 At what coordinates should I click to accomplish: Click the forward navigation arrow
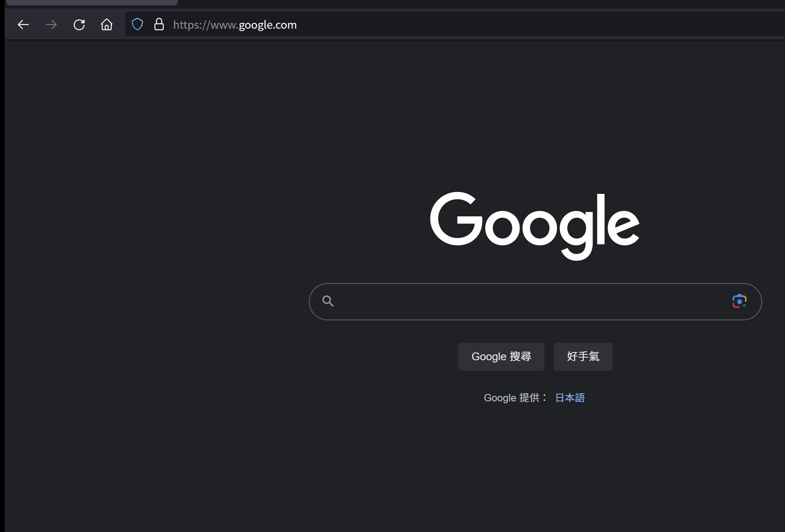51,24
